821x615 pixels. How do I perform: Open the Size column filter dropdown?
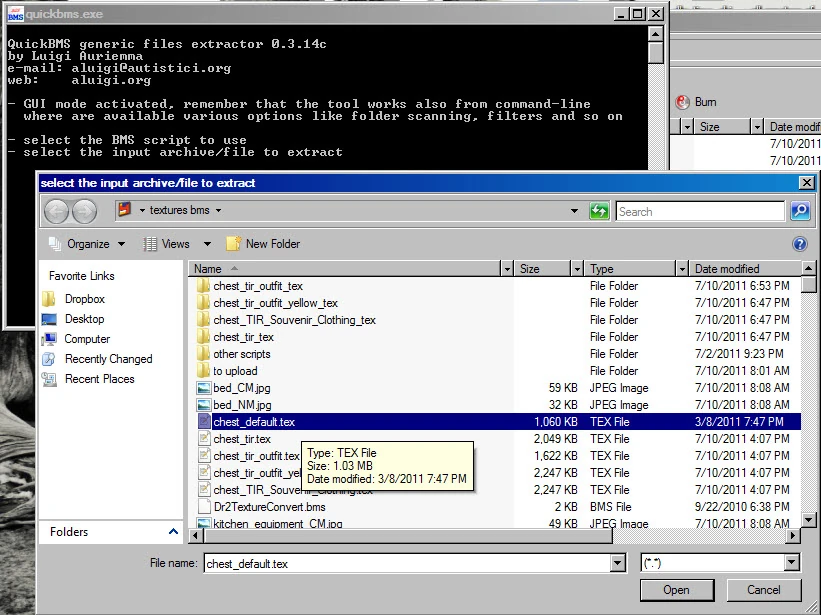click(577, 269)
